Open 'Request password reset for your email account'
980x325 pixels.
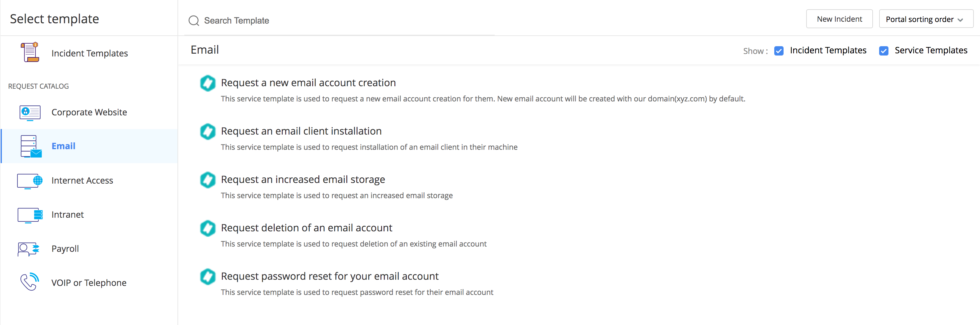pos(330,276)
